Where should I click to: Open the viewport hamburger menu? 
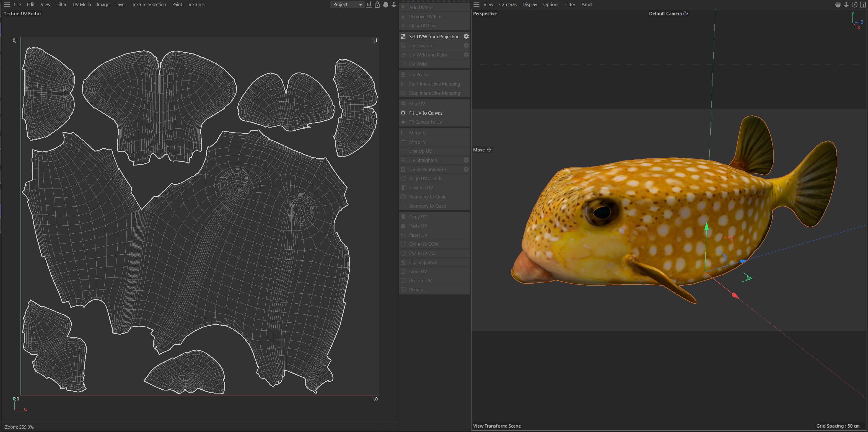(476, 4)
